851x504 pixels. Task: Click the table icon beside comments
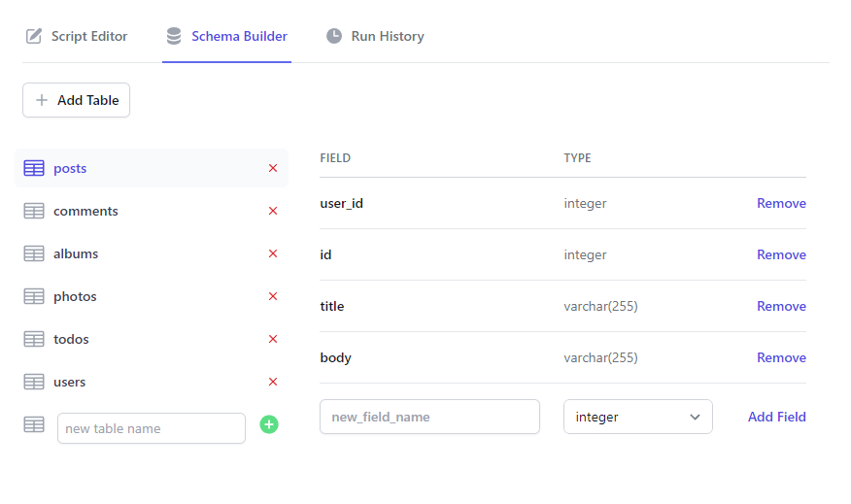coord(34,211)
